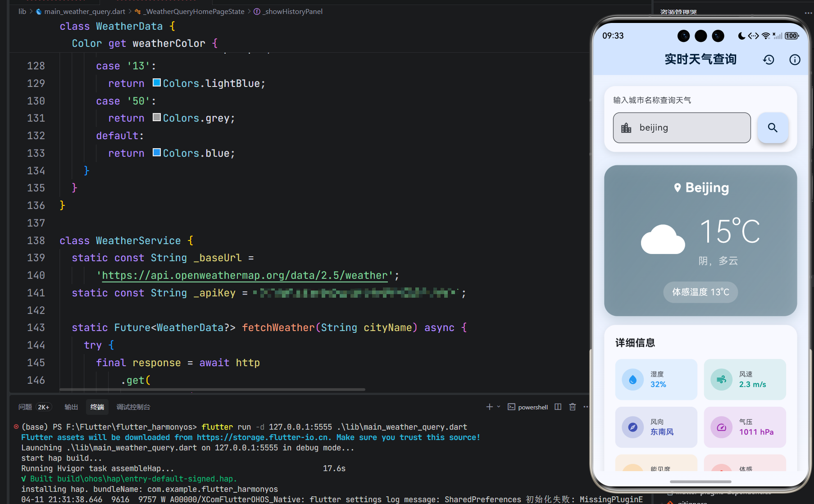Click 'class WeatherService' code text
The height and width of the screenshot is (504, 814).
click(x=120, y=241)
